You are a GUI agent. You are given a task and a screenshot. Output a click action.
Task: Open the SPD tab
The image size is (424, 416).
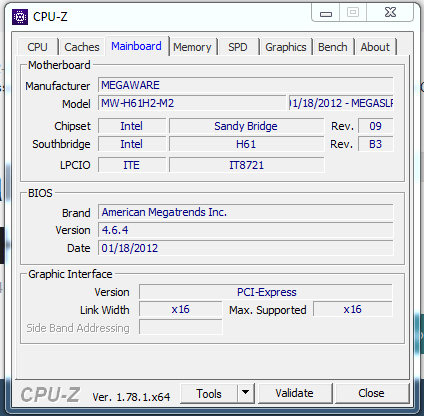click(x=238, y=47)
